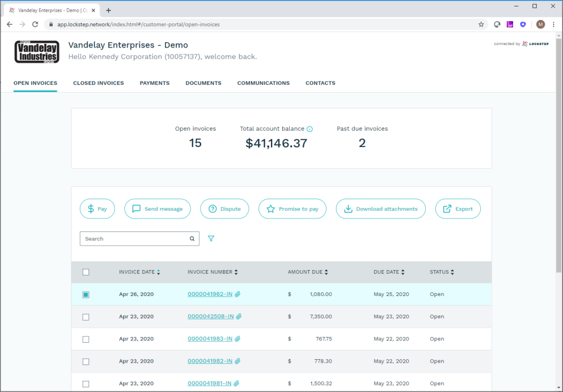Click the blue shield extension icon
Image resolution: width=563 pixels, height=392 pixels.
pos(523,25)
